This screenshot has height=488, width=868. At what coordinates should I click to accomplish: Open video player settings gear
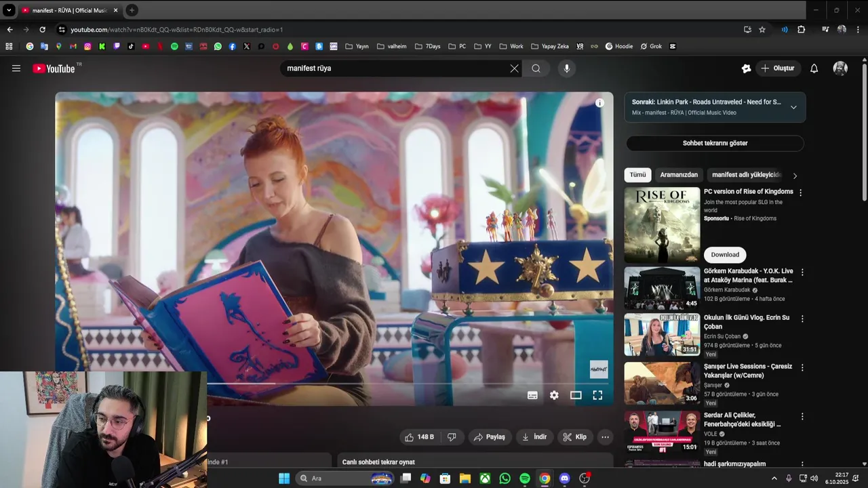pyautogui.click(x=554, y=395)
